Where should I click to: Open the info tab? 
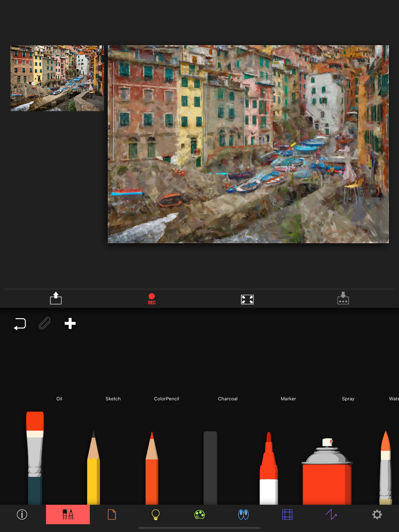(22, 514)
